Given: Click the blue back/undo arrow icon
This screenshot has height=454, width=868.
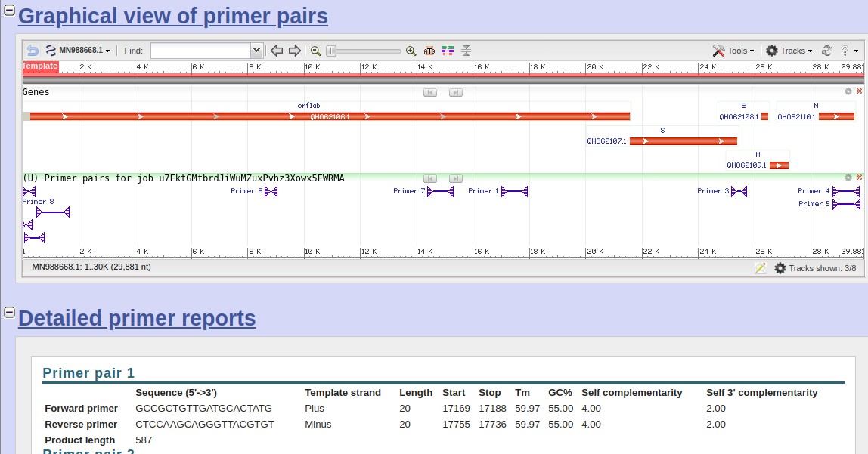Looking at the screenshot, I should (x=33, y=51).
